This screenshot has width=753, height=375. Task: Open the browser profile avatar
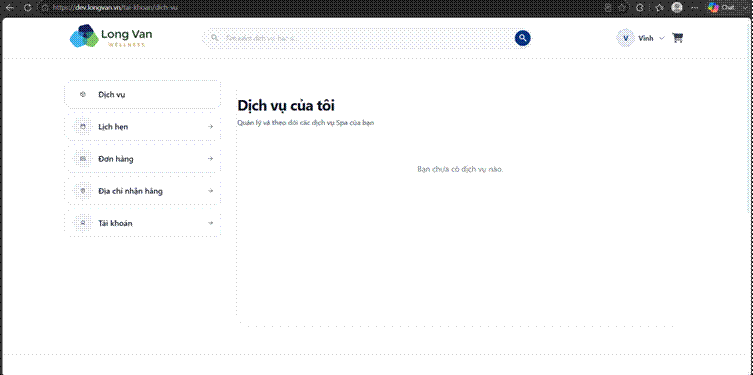(677, 7)
